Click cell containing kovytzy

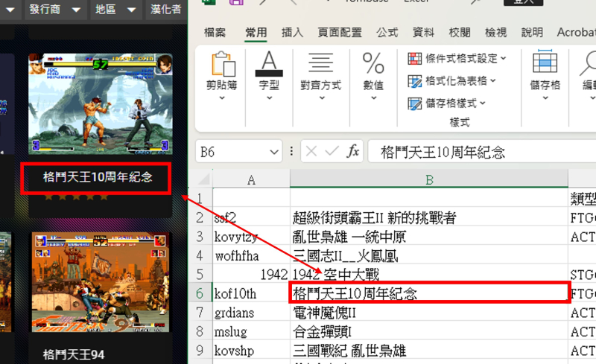coord(251,237)
